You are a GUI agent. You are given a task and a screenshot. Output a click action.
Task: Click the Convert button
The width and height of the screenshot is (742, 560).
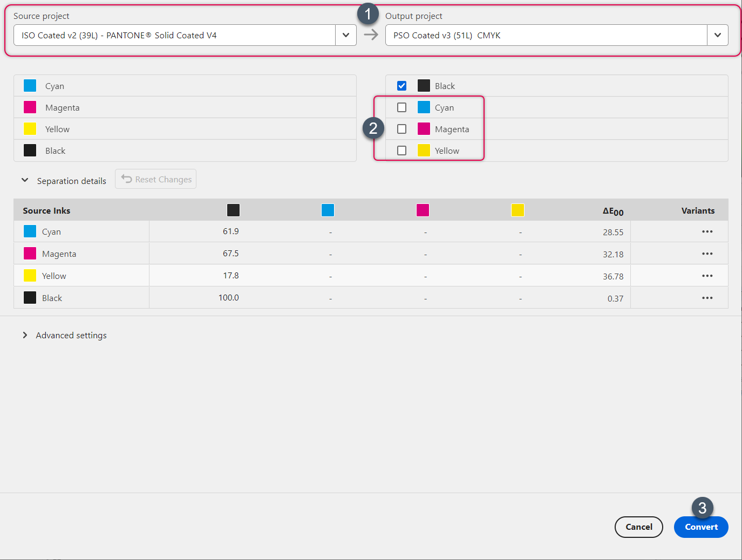(x=700, y=527)
